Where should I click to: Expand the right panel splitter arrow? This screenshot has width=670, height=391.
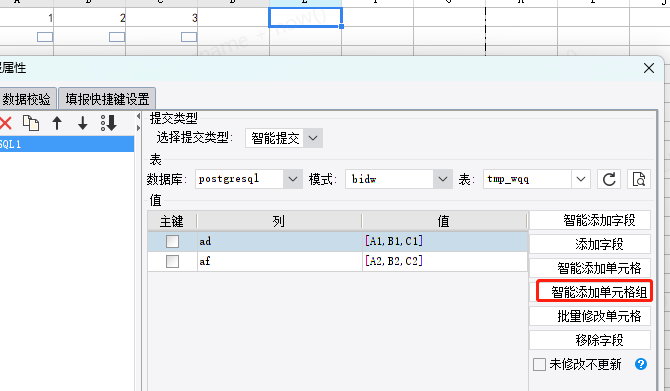coord(138,128)
